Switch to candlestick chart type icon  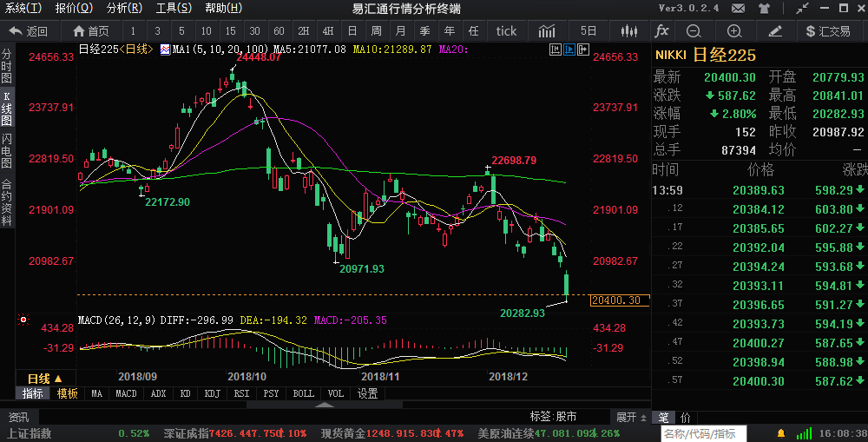(628, 31)
